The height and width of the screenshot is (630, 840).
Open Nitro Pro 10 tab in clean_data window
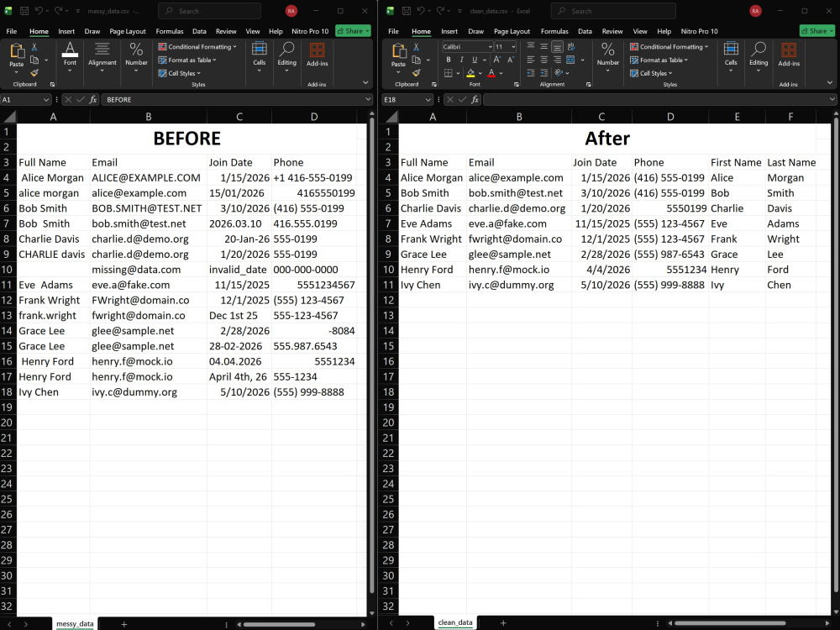coord(699,31)
